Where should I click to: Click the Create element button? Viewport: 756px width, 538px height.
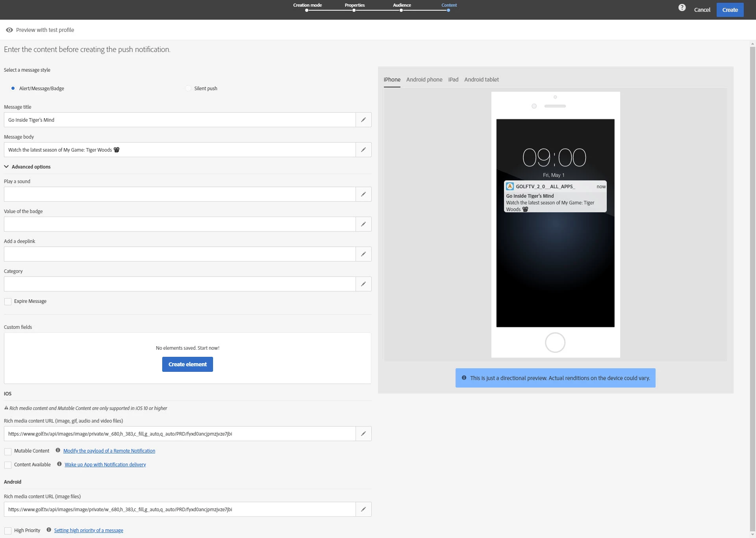pos(187,364)
